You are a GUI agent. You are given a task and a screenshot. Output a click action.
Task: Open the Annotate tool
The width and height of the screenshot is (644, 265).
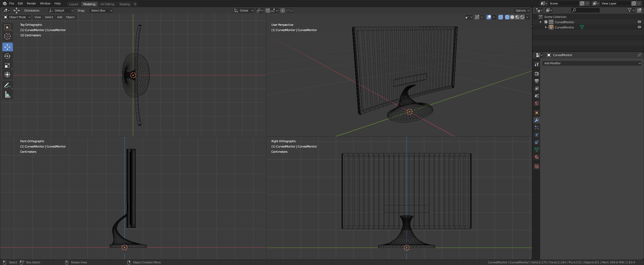click(7, 85)
